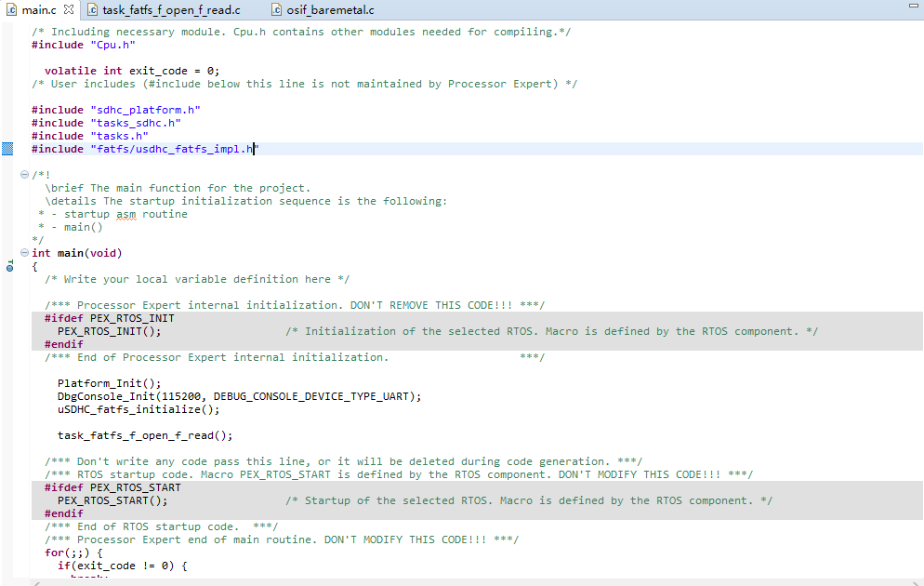924x586 pixels.
Task: Click the blue marker beside fatfs include line
Action: pos(7,149)
